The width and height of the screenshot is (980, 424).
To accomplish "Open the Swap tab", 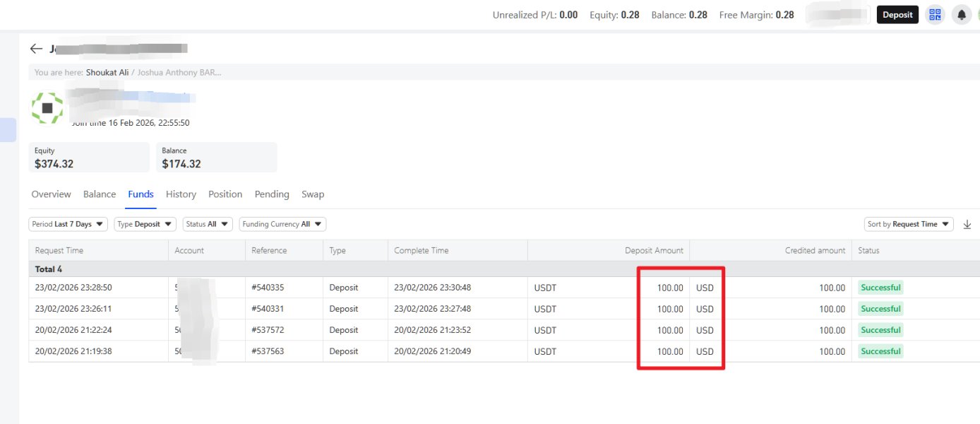I will (x=313, y=194).
